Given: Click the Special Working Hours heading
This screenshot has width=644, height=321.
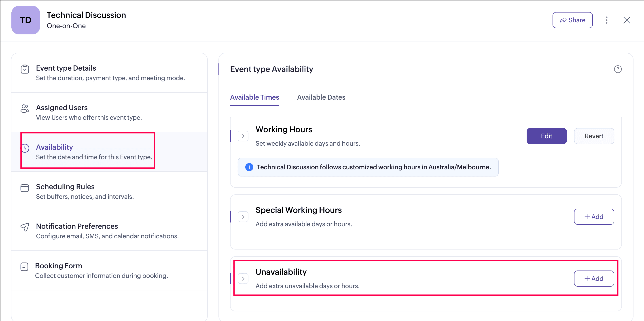Looking at the screenshot, I should 299,210.
